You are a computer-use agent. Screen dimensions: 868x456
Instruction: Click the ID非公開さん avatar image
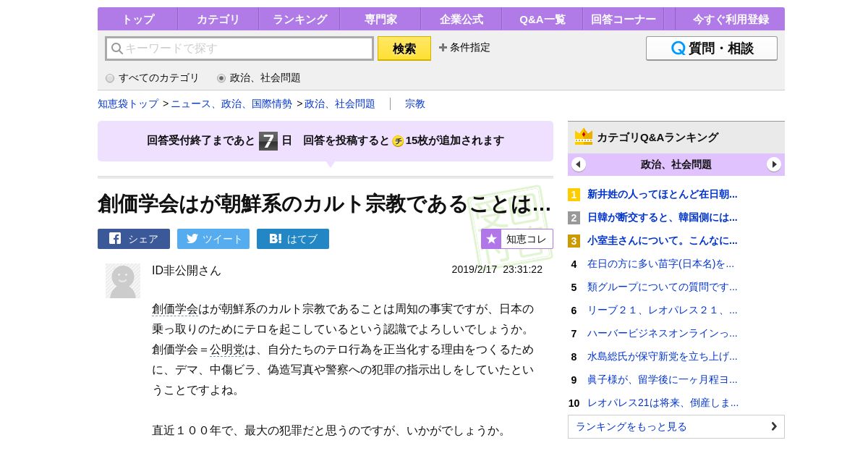123,281
